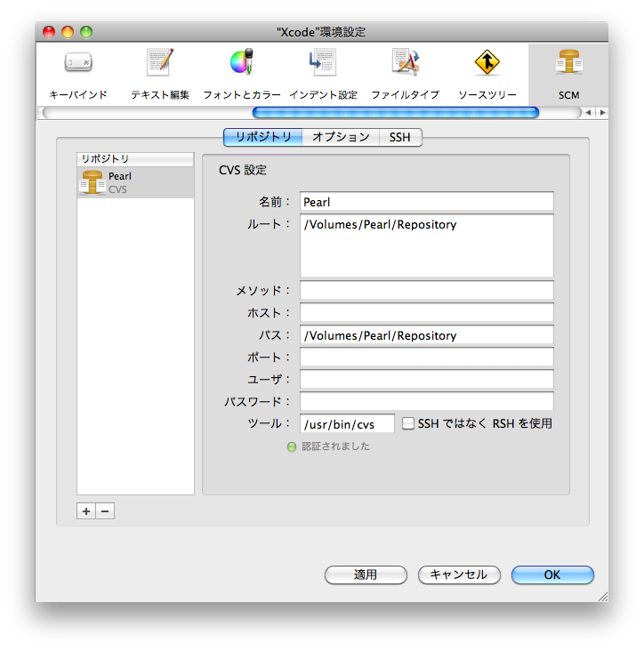
Task: Click the 認証されました status text
Action: (335, 446)
